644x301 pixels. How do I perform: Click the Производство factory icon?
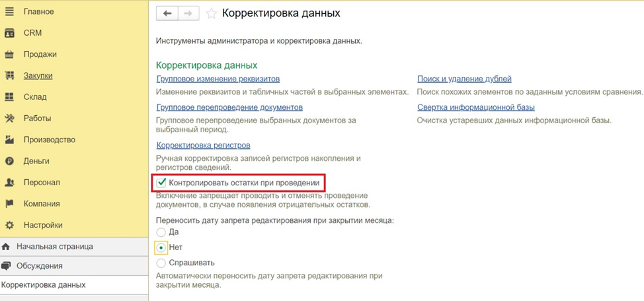(x=9, y=140)
